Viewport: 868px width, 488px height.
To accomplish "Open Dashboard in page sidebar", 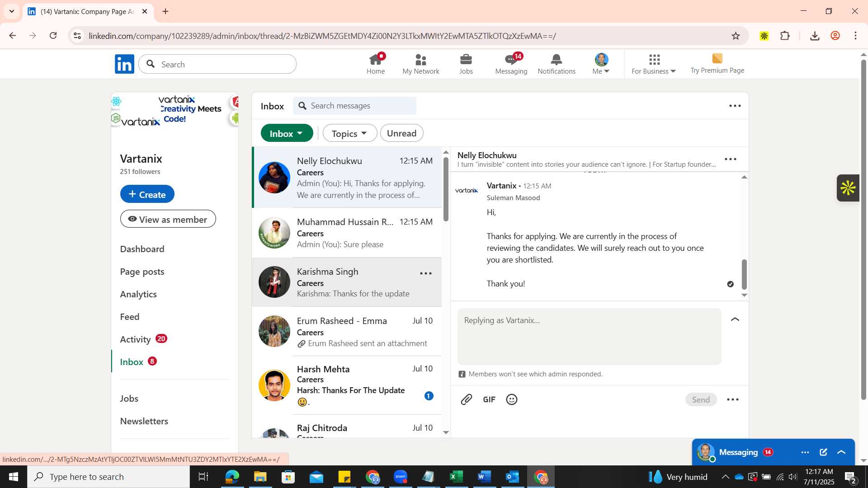I will tap(142, 249).
